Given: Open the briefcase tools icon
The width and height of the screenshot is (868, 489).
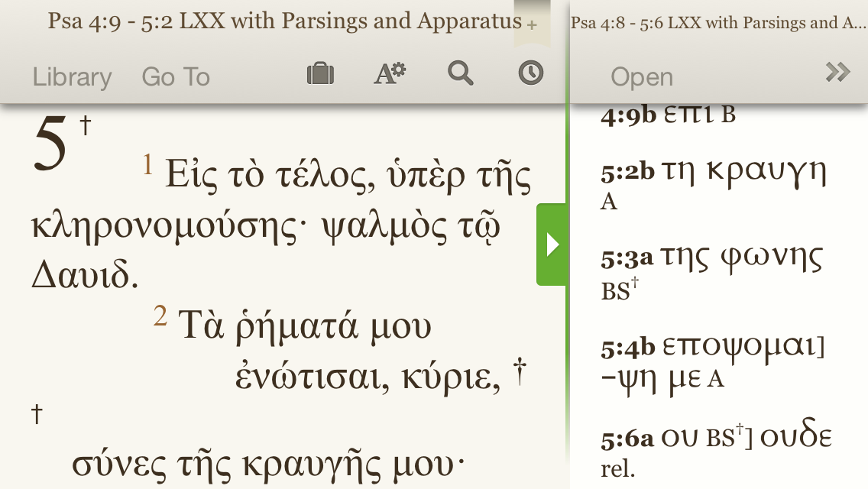Looking at the screenshot, I should pos(320,74).
